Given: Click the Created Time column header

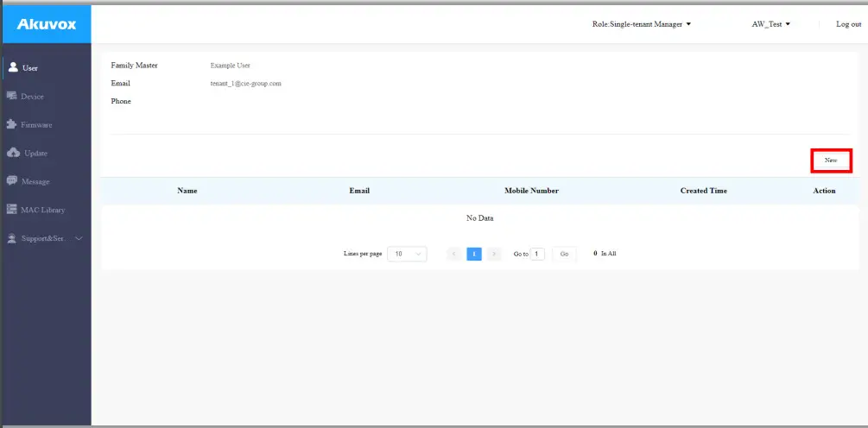Looking at the screenshot, I should point(704,191).
